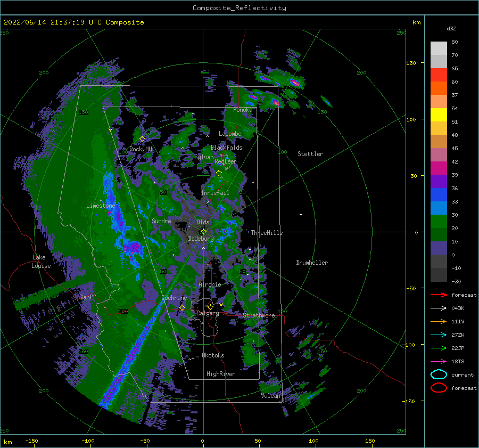Pick the light blue 30-33 dBZ swatch

439,208
